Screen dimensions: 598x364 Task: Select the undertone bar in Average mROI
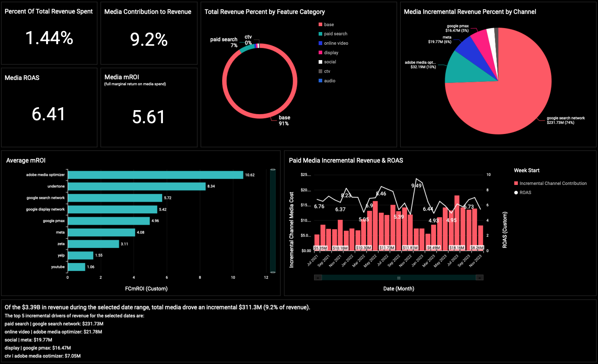(x=137, y=186)
